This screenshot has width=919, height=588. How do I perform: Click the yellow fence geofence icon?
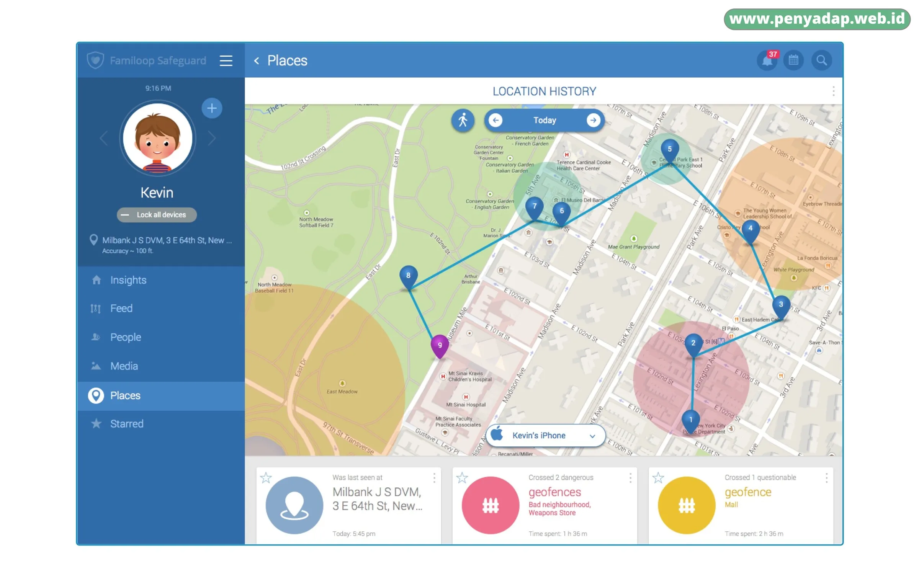pyautogui.click(x=687, y=505)
